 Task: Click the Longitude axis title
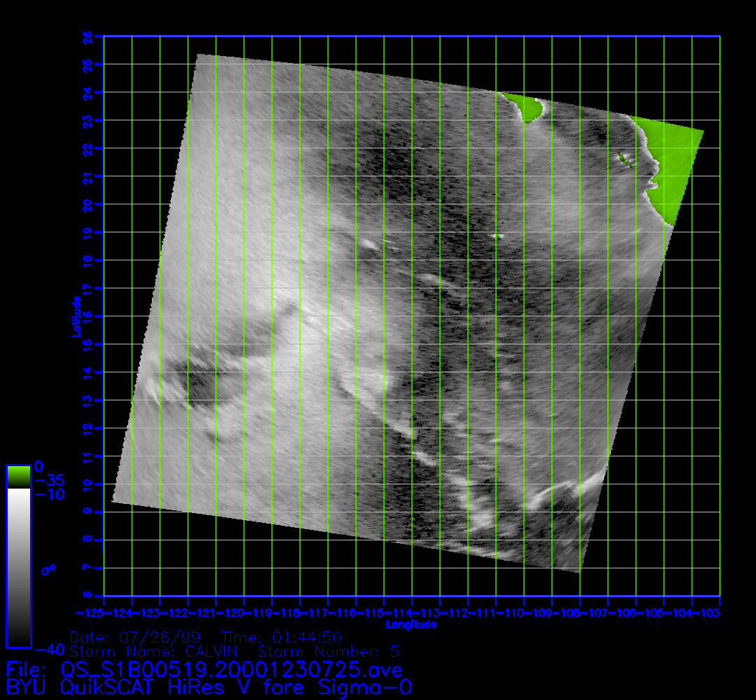[x=412, y=624]
